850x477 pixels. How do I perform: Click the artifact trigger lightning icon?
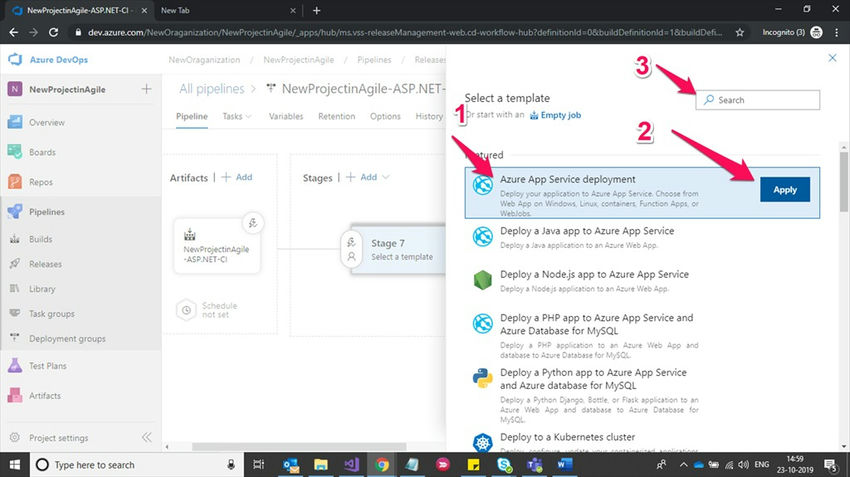pyautogui.click(x=253, y=223)
